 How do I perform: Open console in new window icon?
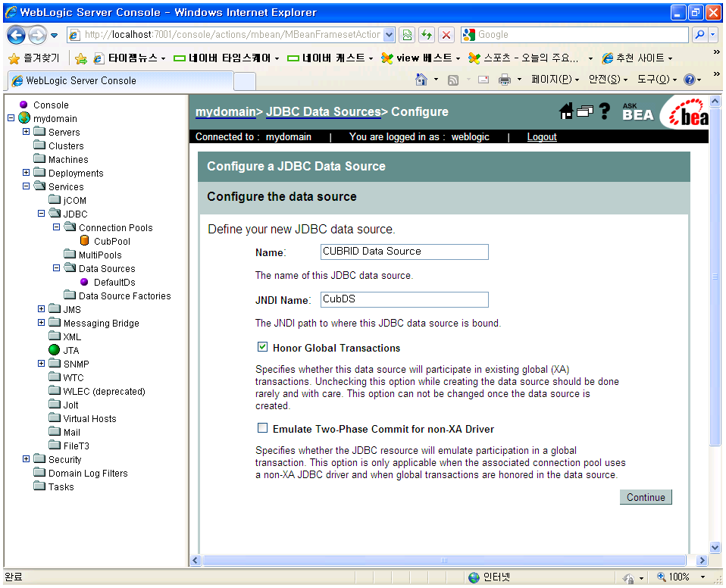[585, 111]
